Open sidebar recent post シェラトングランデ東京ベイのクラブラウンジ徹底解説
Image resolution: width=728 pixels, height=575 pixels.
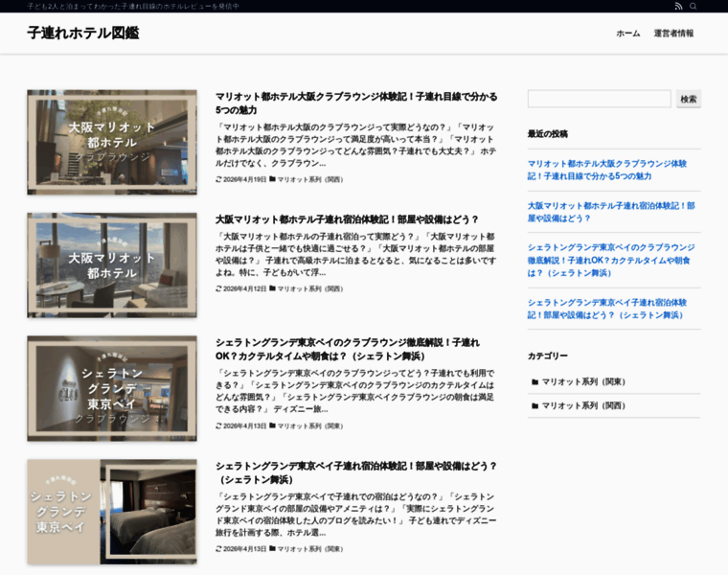tap(611, 260)
